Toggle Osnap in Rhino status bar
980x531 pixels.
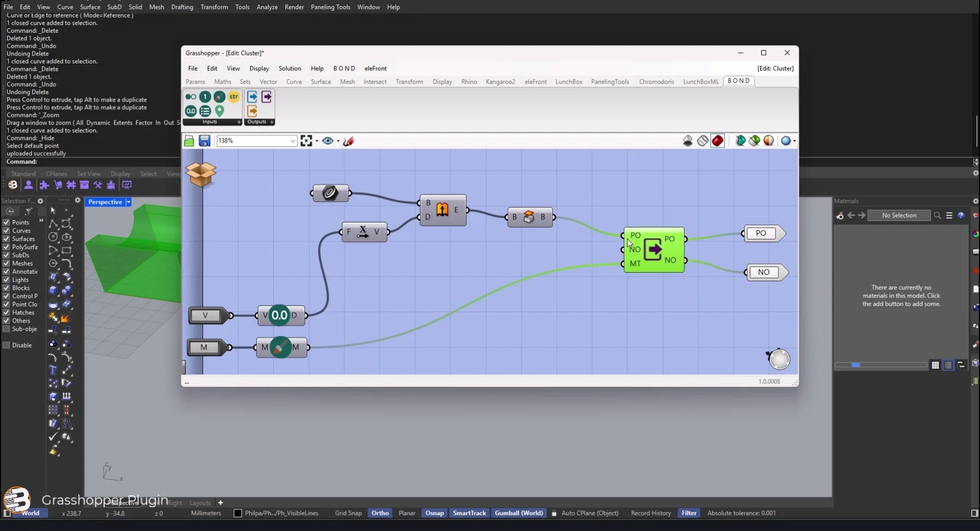click(434, 513)
